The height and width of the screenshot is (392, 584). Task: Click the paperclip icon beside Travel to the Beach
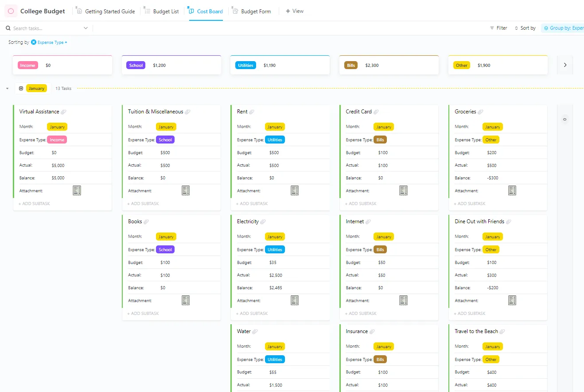pos(502,332)
